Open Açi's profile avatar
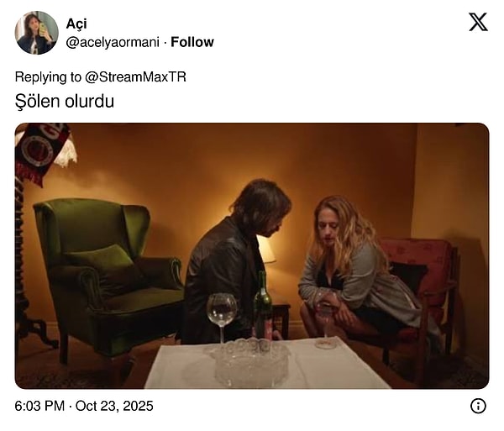The image size is (504, 431). point(37,33)
